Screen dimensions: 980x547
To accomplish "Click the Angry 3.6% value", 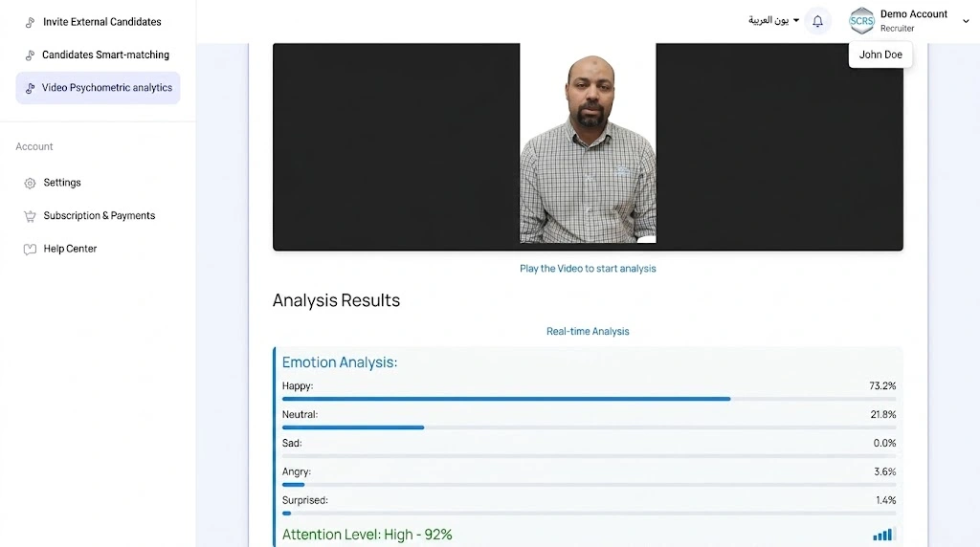I will click(885, 472).
